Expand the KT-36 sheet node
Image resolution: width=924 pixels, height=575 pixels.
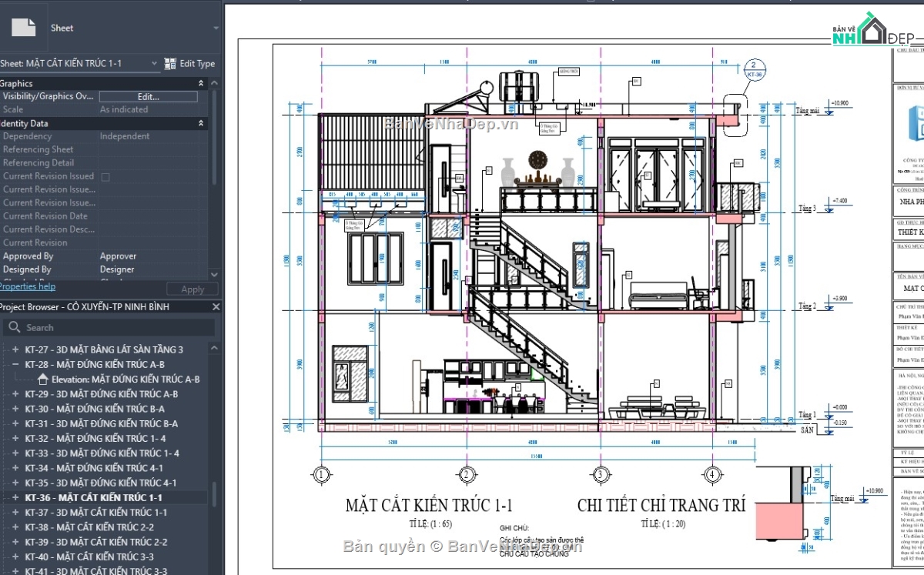(15, 497)
